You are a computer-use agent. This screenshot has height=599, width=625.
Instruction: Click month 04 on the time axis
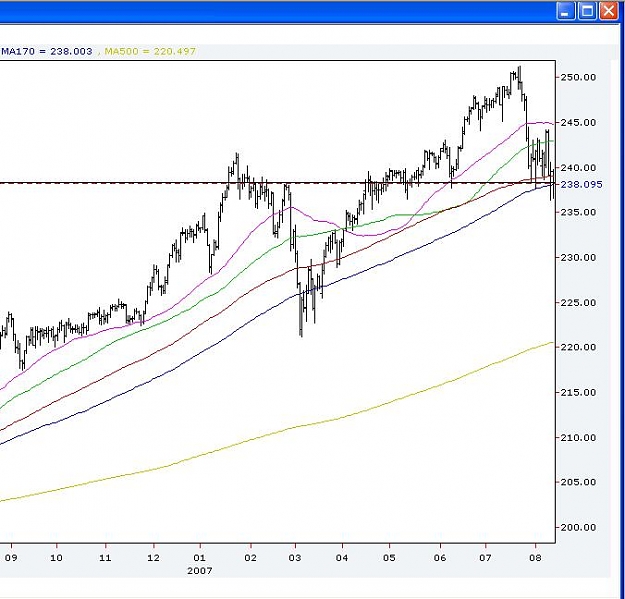point(342,558)
